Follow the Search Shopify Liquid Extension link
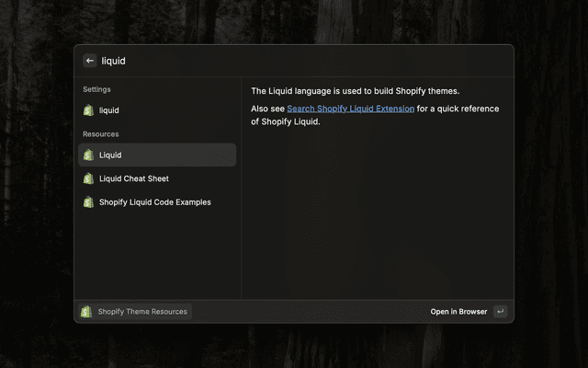The width and height of the screenshot is (588, 368). pos(350,109)
